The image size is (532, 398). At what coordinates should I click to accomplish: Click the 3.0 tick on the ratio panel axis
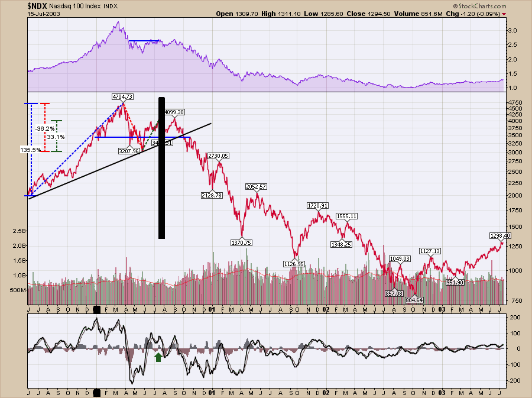tap(512, 31)
